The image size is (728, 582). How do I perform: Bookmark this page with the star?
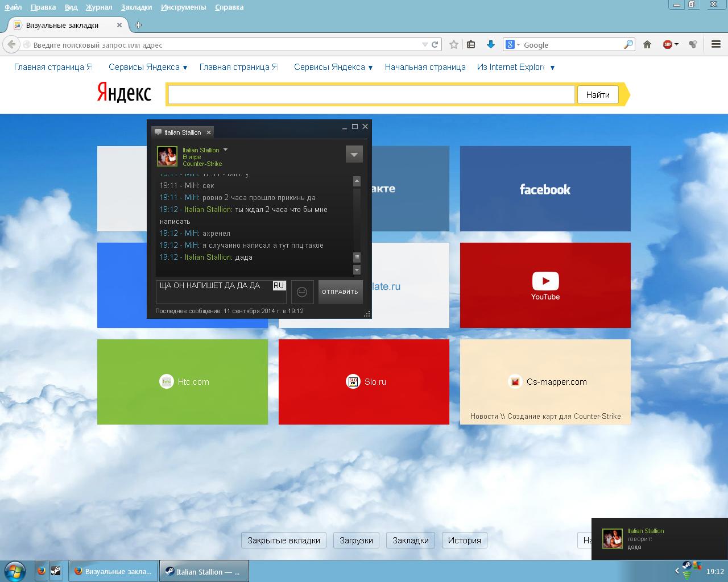click(454, 44)
